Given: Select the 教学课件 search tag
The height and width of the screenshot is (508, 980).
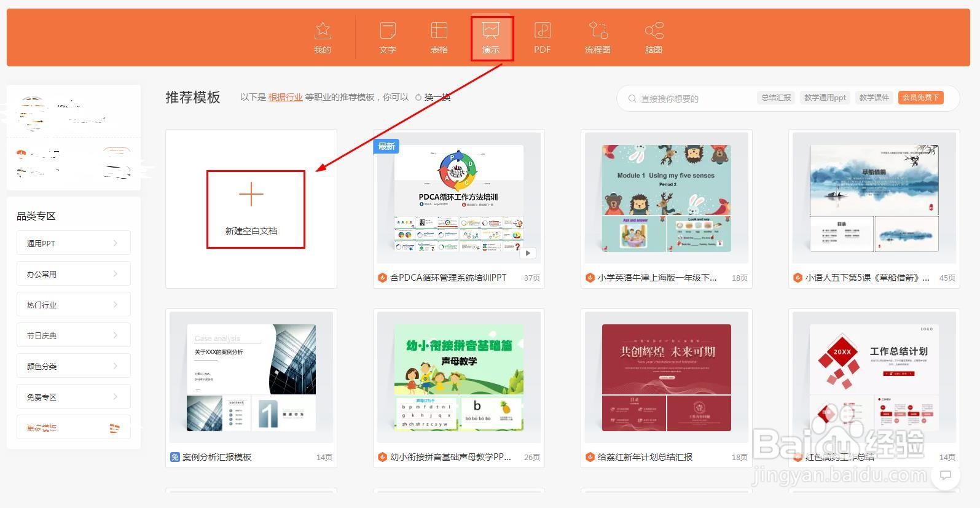Looking at the screenshot, I should click(874, 98).
